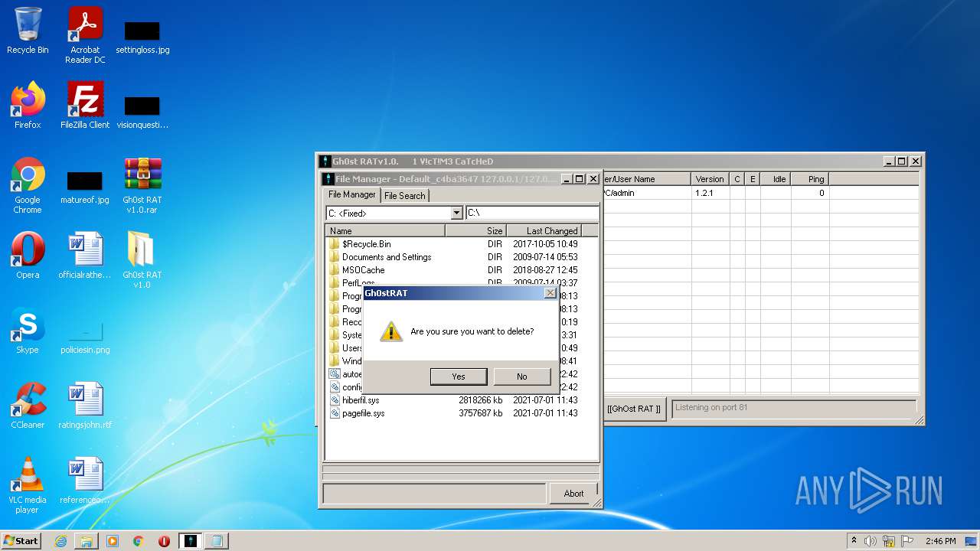Open FileZilla Client shortcut
The height and width of the screenshot is (551, 980).
point(85,106)
